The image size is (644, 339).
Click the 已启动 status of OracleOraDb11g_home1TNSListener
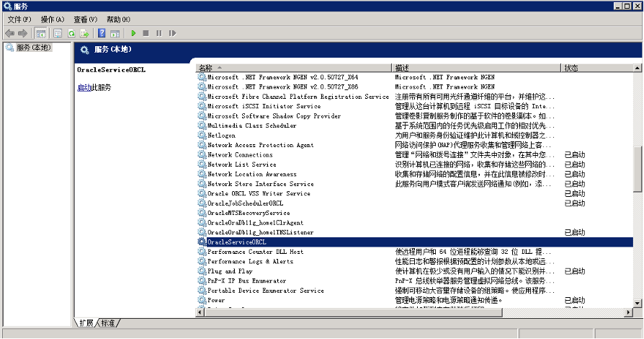pyautogui.click(x=575, y=232)
